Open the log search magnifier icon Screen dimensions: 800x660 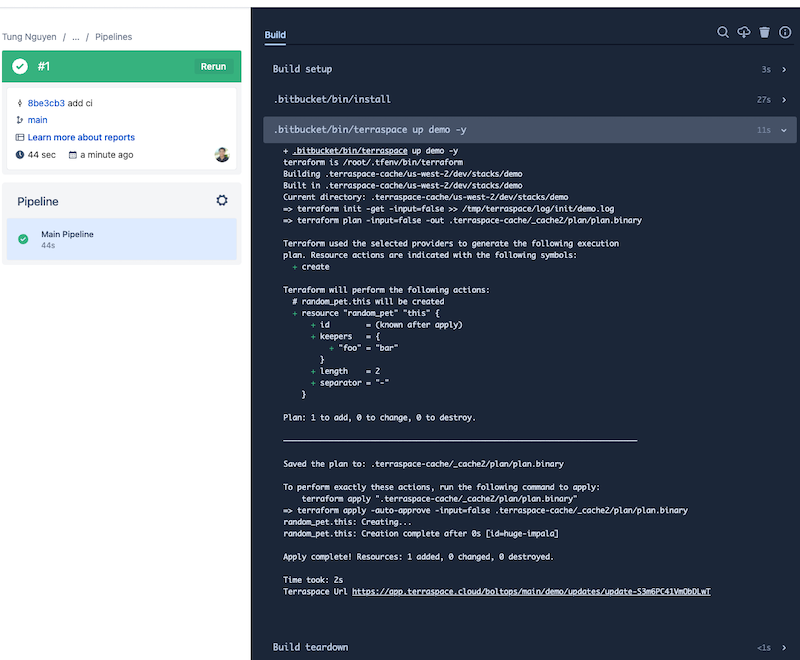click(x=722, y=33)
